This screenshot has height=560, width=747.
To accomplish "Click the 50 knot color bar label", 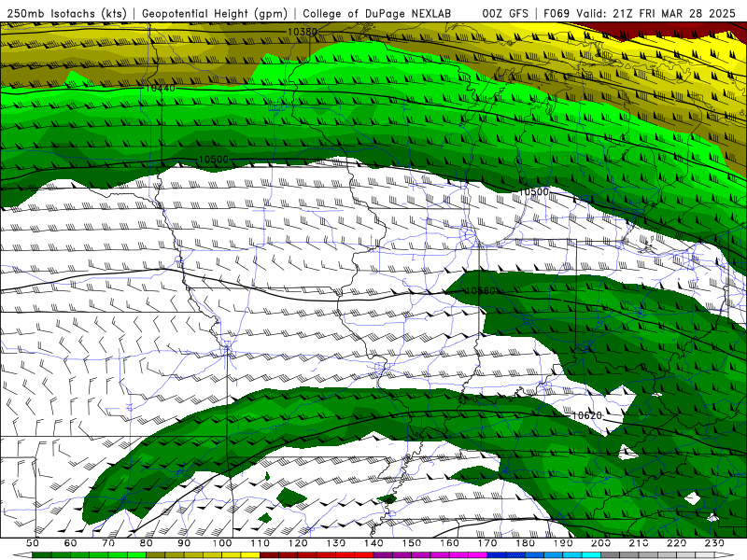I will pyautogui.click(x=33, y=543).
